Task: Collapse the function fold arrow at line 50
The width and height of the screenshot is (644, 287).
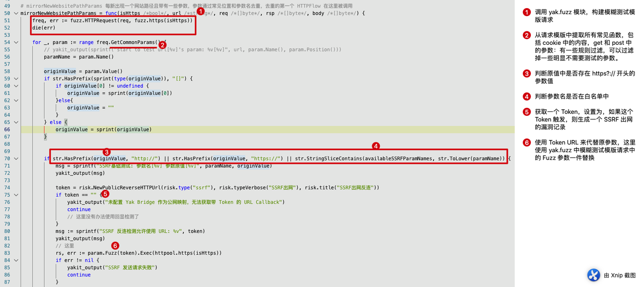Action: [16, 13]
